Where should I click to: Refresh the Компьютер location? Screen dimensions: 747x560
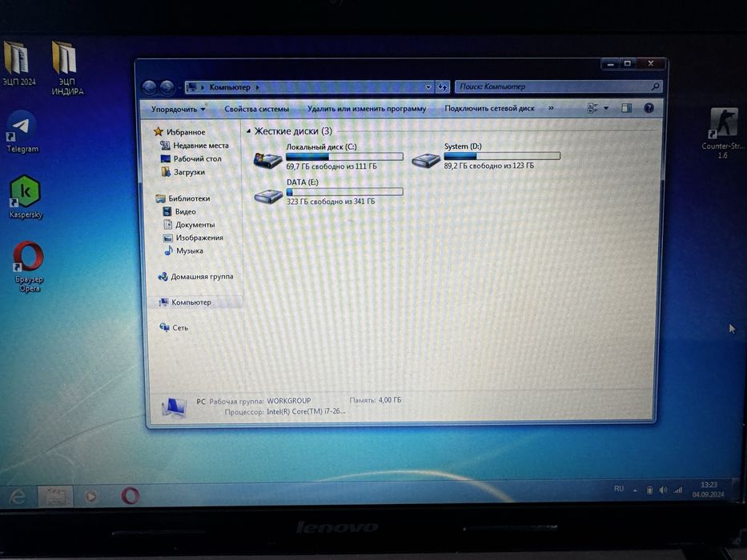coord(443,87)
